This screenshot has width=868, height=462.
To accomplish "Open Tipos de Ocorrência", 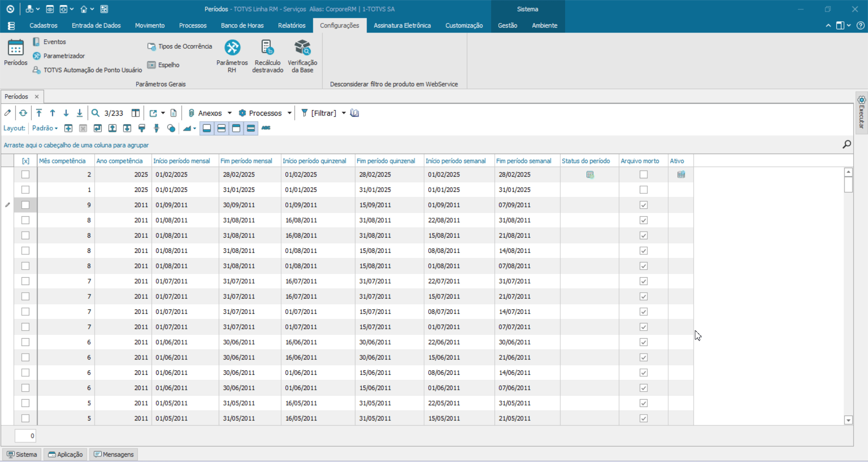I will click(x=179, y=46).
